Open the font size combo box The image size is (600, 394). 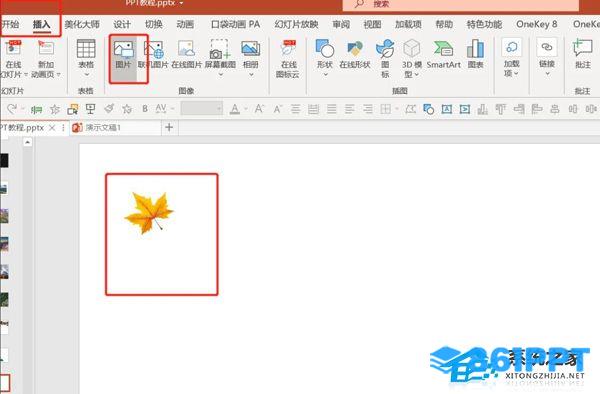pos(202,109)
